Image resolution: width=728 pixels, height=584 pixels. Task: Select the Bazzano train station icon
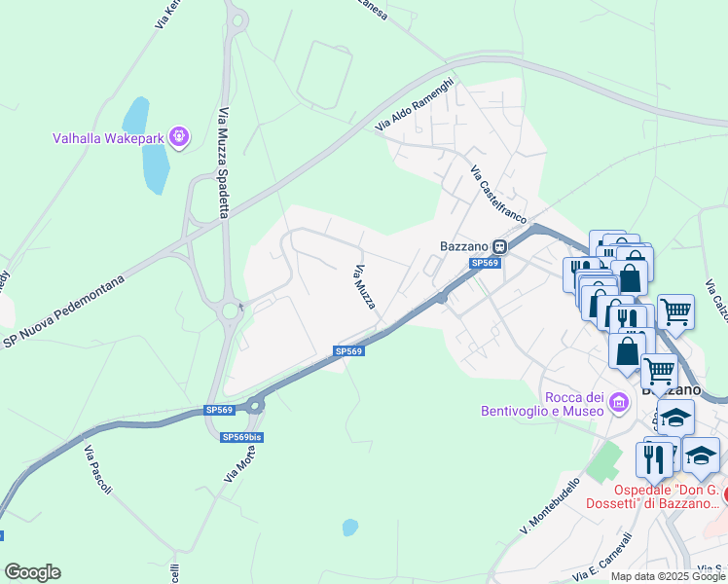click(499, 246)
